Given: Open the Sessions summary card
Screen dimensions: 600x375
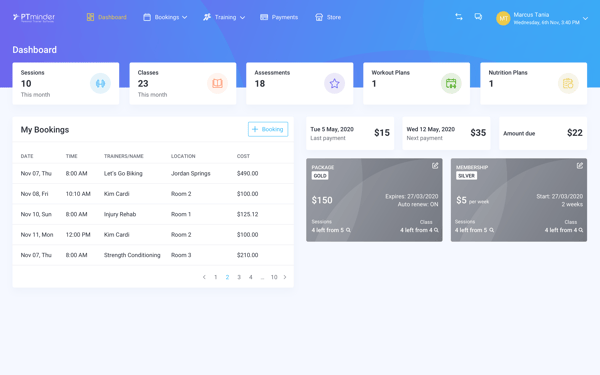Looking at the screenshot, I should pyautogui.click(x=66, y=83).
